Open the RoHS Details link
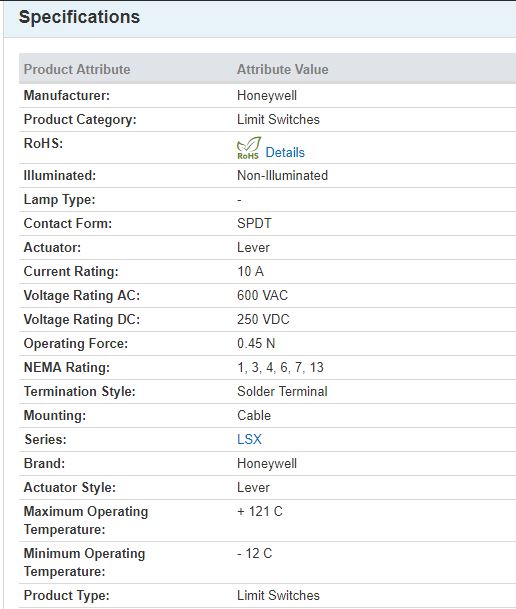 tap(285, 152)
